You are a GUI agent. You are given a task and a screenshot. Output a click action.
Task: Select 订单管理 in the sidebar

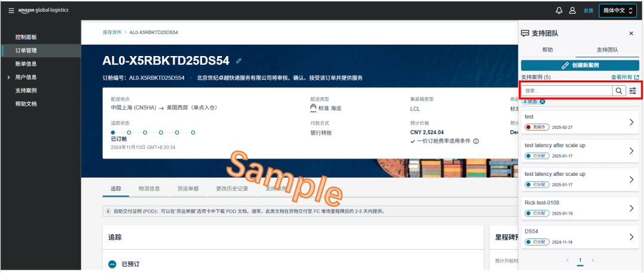(26, 51)
